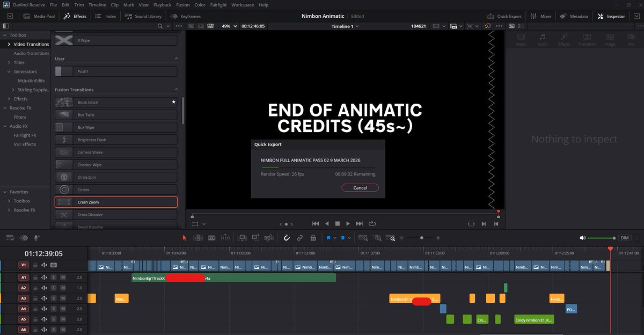Click the Replace Clip icon

[x=269, y=237]
